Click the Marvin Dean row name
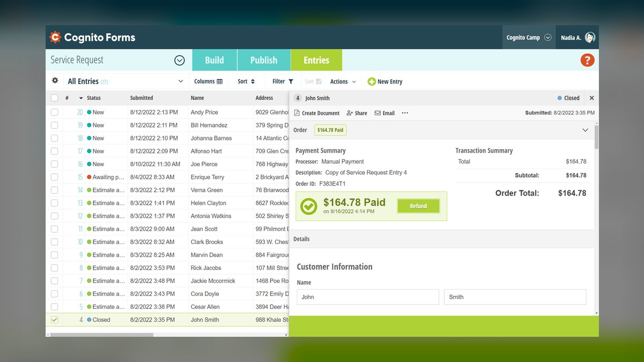This screenshot has height=362, width=644. [x=207, y=255]
